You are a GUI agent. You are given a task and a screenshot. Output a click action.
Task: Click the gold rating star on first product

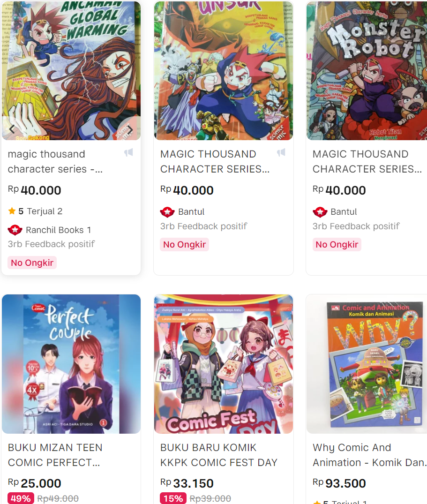tap(12, 211)
